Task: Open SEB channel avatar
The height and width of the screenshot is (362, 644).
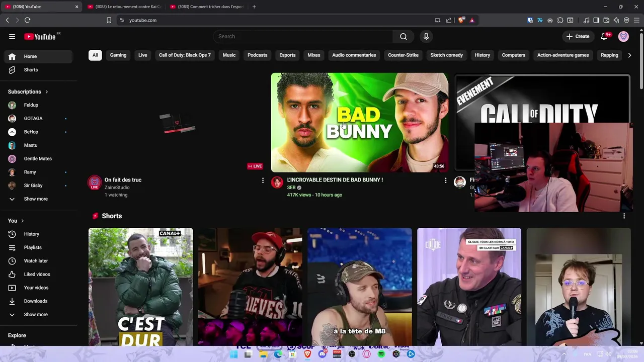Action: click(x=277, y=182)
